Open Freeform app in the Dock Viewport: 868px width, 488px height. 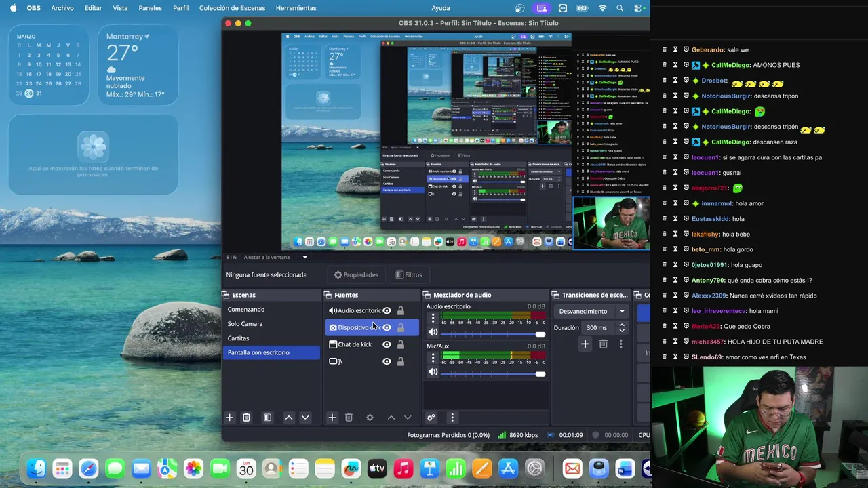351,468
